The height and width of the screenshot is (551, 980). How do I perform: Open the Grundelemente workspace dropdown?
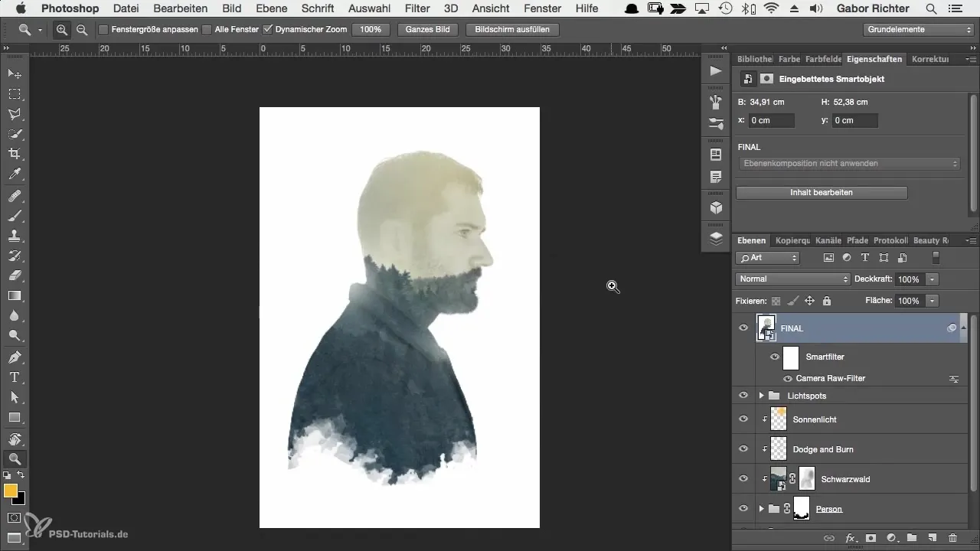click(x=918, y=30)
